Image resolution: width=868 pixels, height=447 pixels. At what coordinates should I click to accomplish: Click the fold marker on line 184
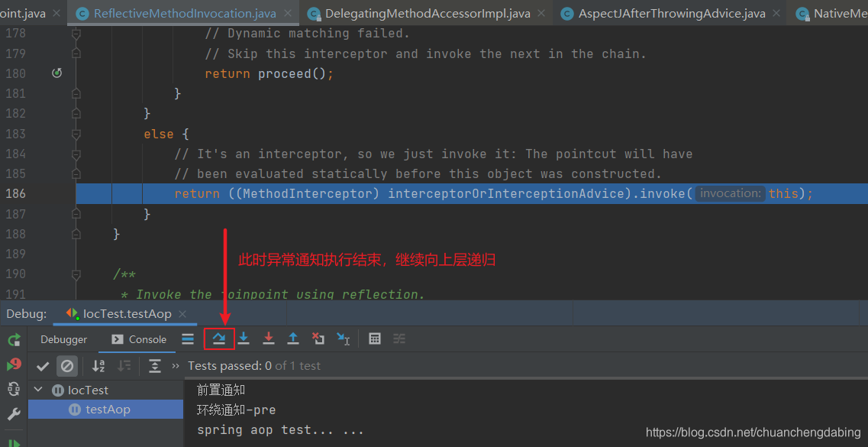coord(76,154)
